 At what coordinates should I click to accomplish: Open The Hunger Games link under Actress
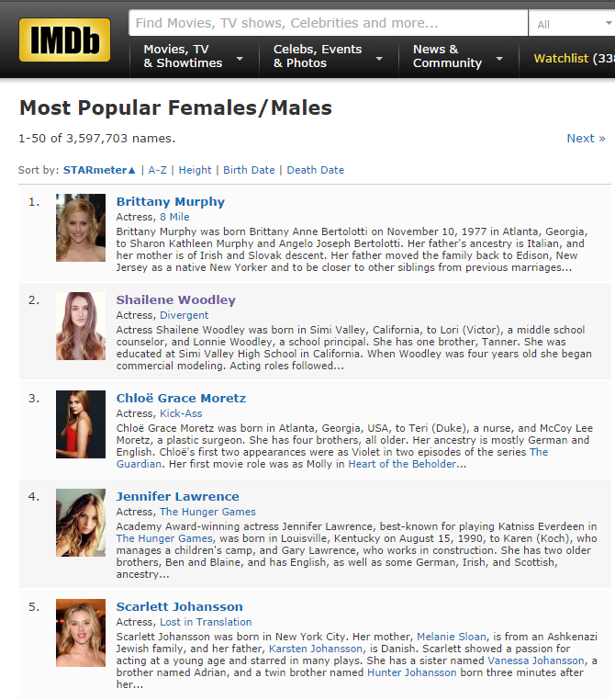[207, 512]
